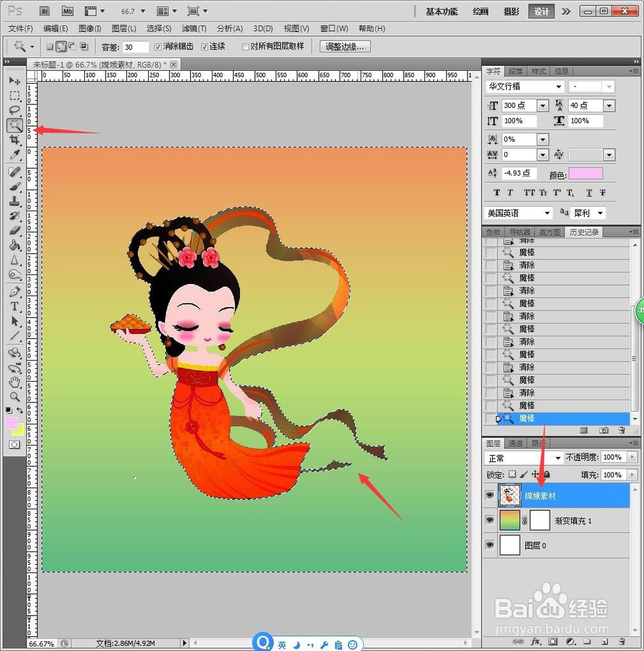Click the tolerance 容差 input field
The image size is (644, 651).
tap(135, 47)
